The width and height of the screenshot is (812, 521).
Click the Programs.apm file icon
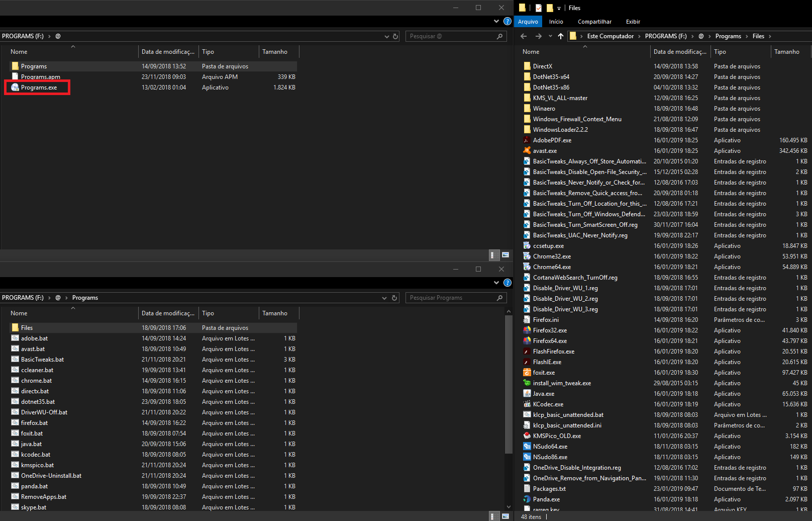pyautogui.click(x=15, y=77)
